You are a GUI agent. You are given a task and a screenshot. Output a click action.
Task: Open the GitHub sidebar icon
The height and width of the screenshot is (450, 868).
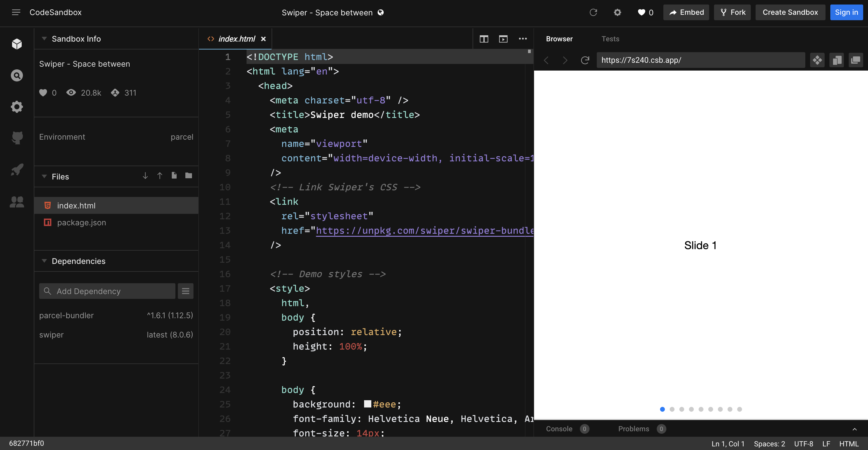tap(17, 138)
